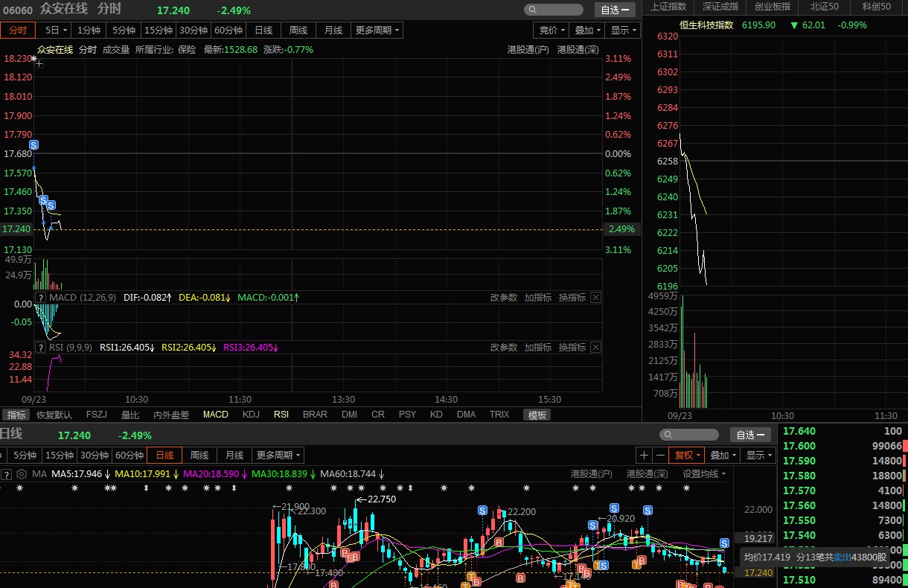The height and width of the screenshot is (588, 908).
Task: Open the 叠加 dropdown on the daily chart
Action: tap(723, 456)
